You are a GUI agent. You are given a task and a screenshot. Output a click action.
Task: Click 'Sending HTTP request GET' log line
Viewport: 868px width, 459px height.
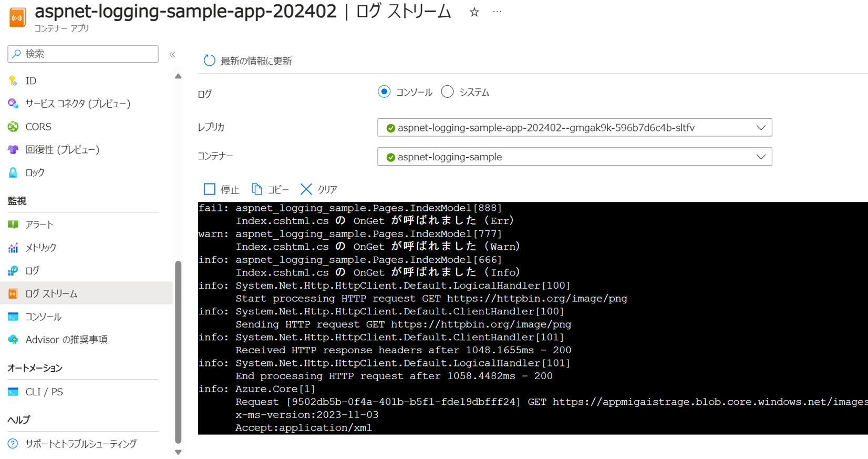tap(403, 324)
